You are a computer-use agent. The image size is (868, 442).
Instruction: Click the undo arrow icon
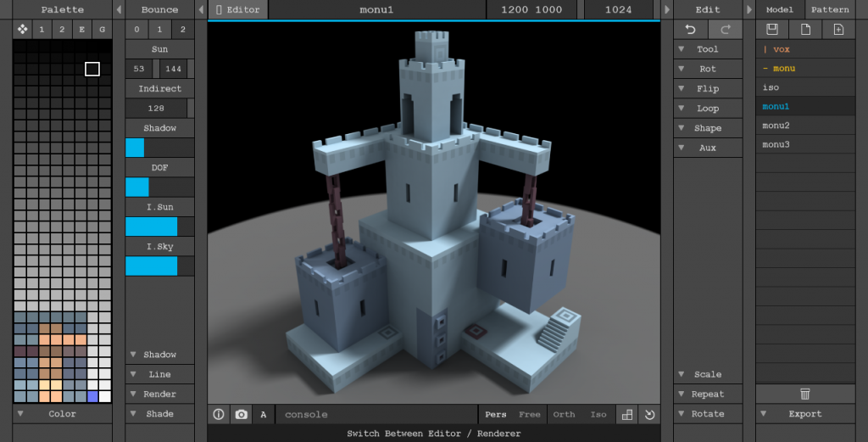click(690, 30)
